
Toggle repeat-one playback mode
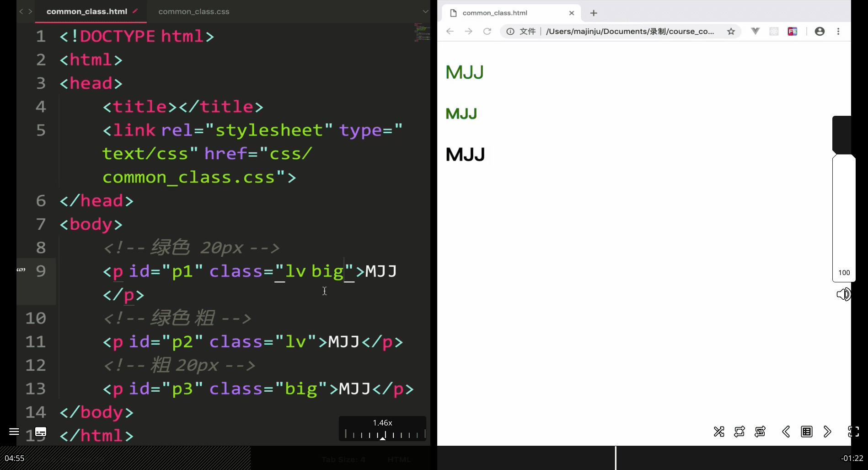click(760, 432)
